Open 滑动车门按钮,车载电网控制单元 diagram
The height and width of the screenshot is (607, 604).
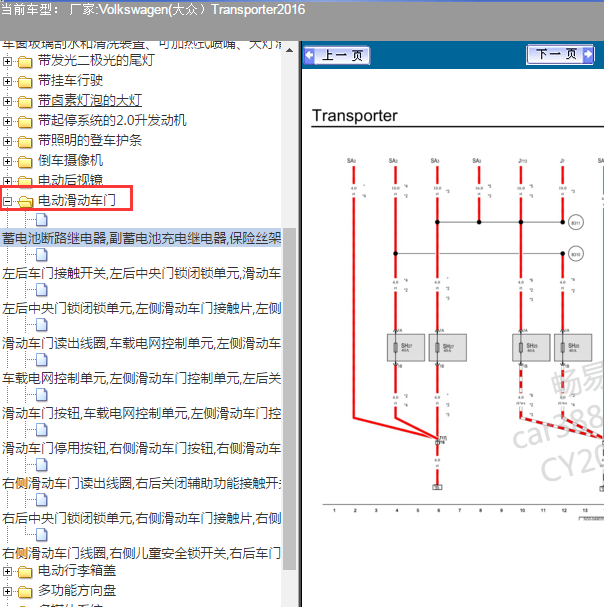coord(141,413)
